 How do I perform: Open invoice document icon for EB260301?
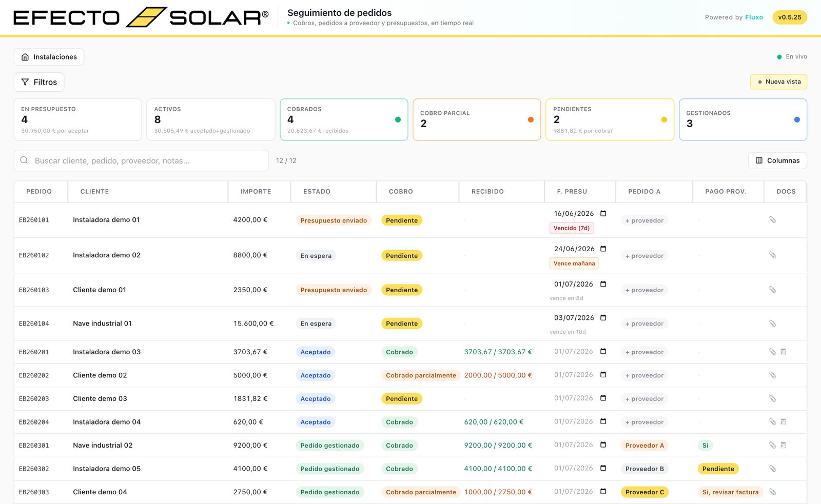point(784,445)
